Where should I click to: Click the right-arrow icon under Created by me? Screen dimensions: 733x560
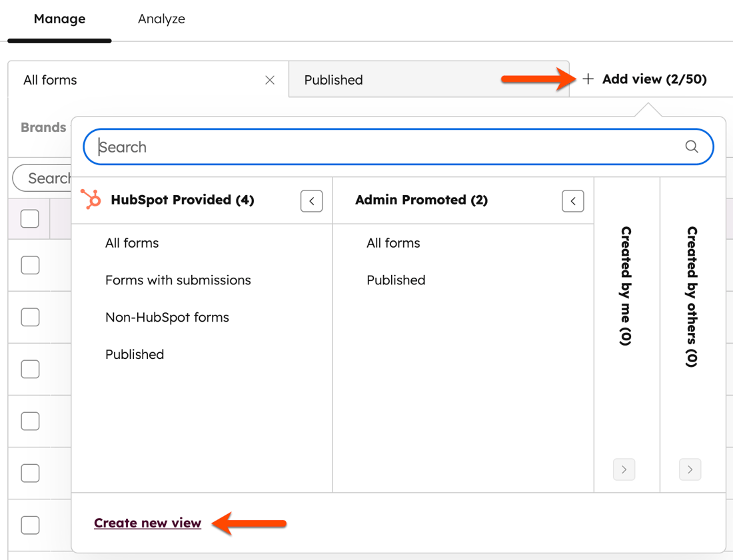click(624, 469)
